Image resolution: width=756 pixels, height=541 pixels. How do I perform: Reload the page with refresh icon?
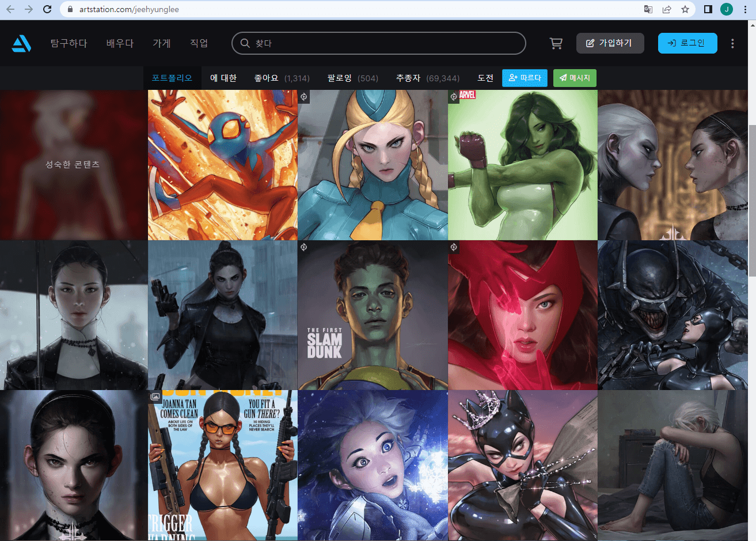(x=47, y=9)
